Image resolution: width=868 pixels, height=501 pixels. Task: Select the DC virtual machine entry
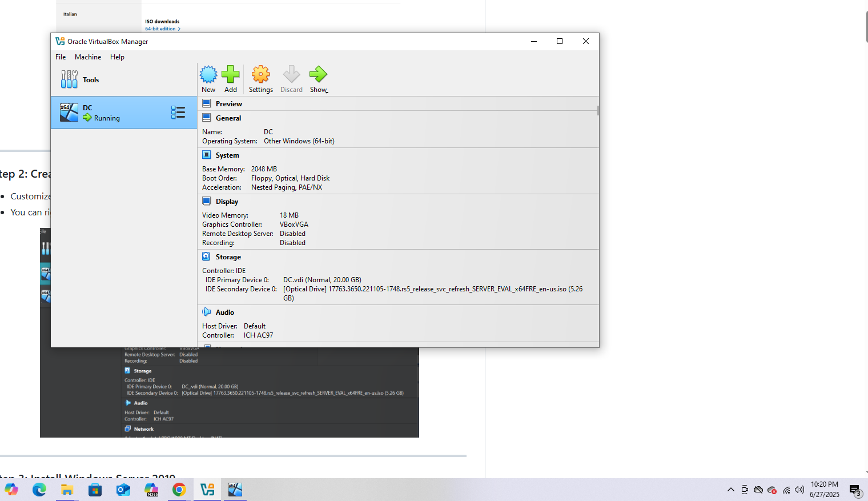click(124, 113)
